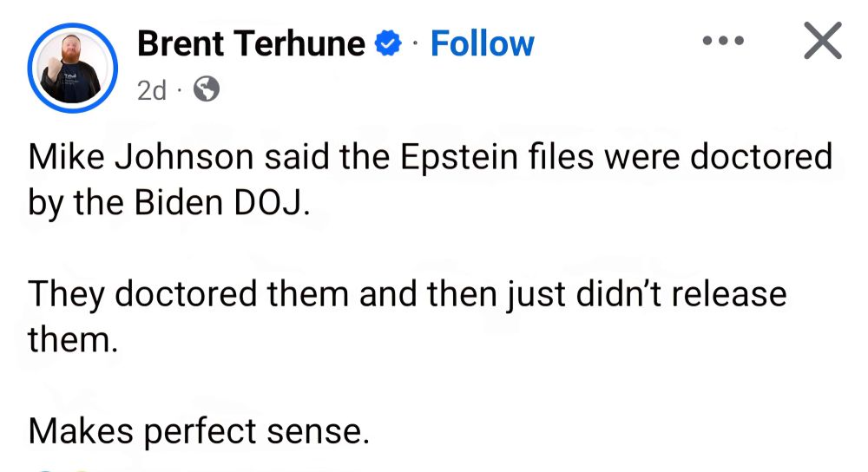The width and height of the screenshot is (868, 472).
Task: Click the word 'release' in the post
Action: tap(728, 294)
